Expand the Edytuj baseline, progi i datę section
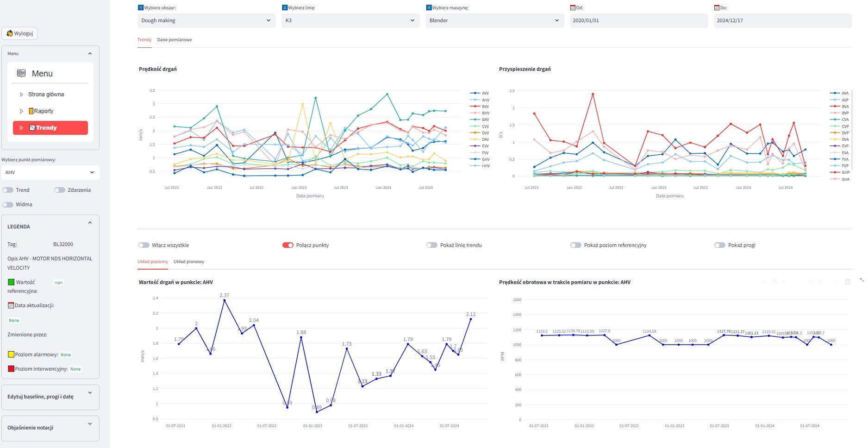 (50, 397)
